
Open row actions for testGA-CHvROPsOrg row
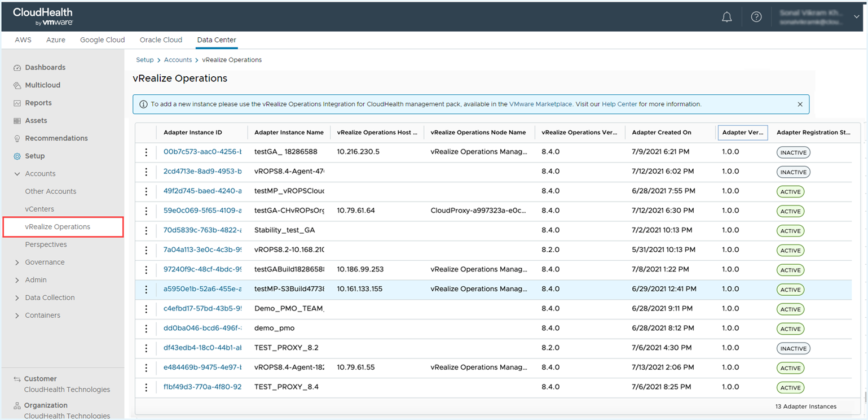click(x=146, y=211)
